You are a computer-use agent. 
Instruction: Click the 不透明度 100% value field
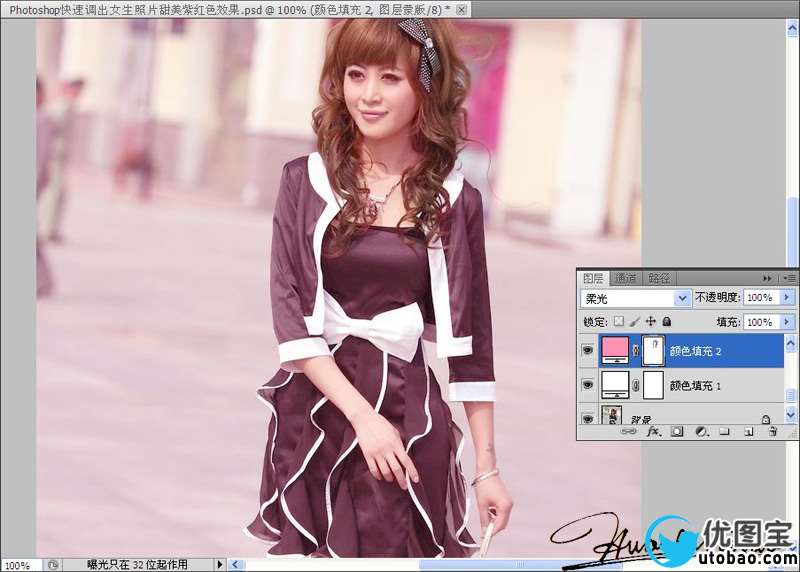point(761,297)
